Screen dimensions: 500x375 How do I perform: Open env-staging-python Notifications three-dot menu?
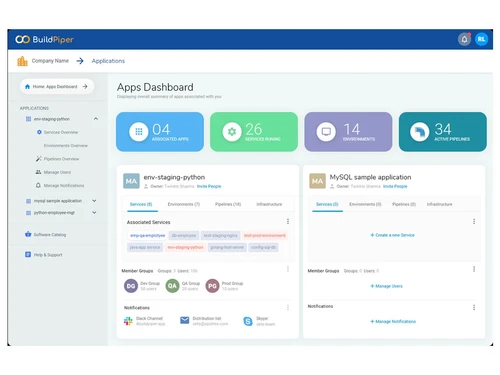pos(288,307)
